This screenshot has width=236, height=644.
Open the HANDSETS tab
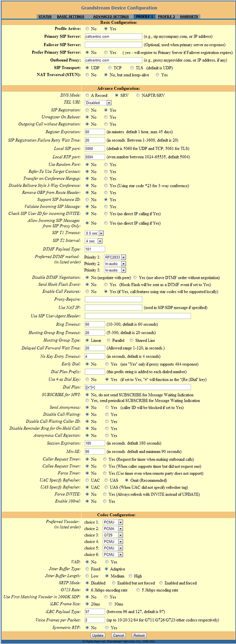coord(189,16)
